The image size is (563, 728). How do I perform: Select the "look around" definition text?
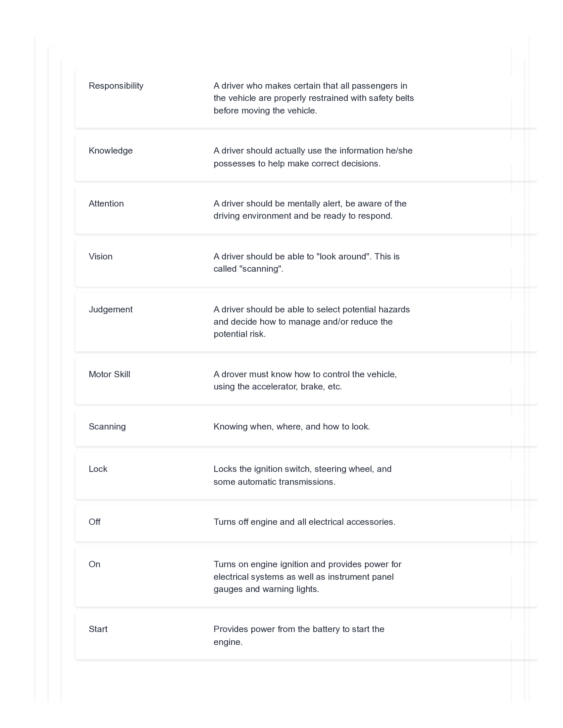306,263
